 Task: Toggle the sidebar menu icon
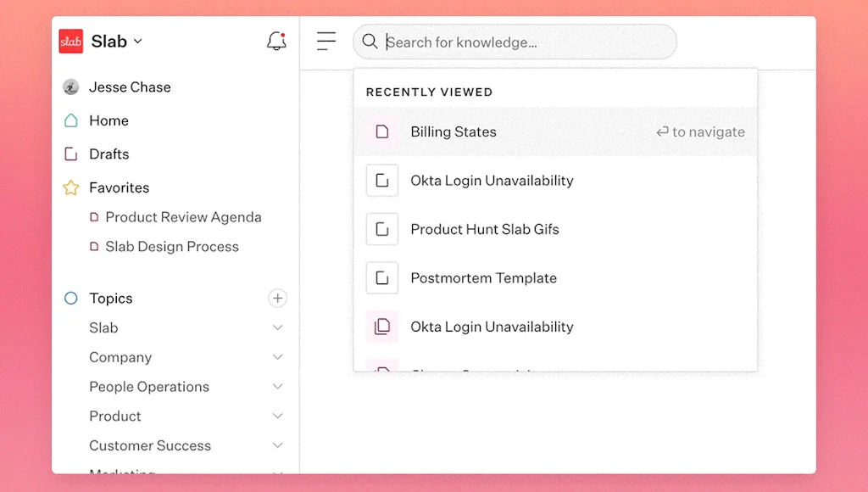pos(326,42)
